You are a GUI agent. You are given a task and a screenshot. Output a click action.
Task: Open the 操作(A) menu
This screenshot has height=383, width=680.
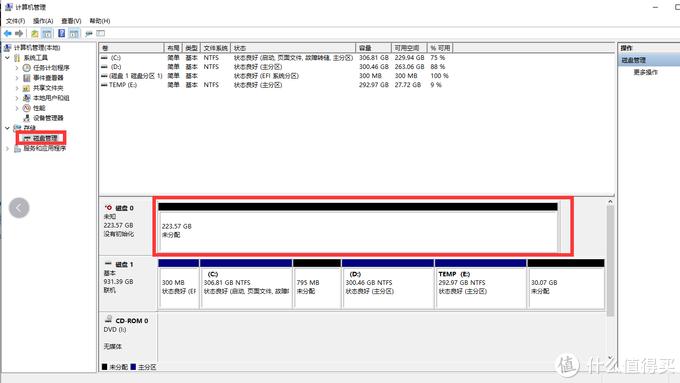coord(43,21)
